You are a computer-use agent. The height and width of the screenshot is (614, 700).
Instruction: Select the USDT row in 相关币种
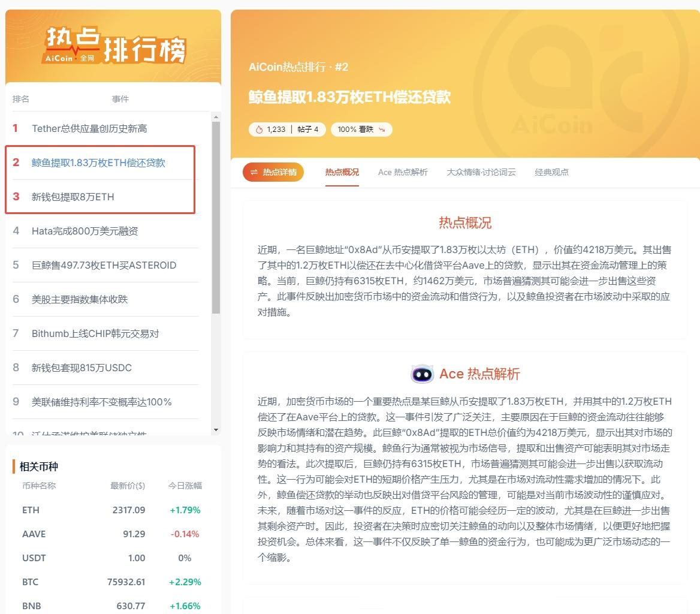[111, 558]
